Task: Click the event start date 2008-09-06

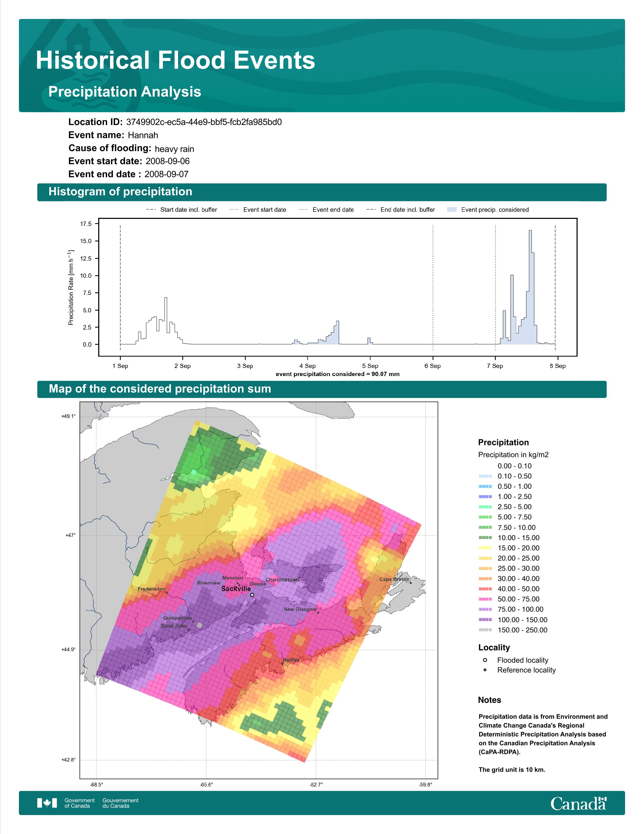Action: 167,161
